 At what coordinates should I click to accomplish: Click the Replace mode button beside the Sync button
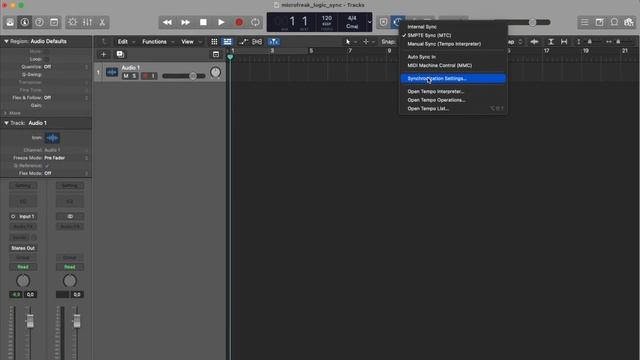point(383,22)
